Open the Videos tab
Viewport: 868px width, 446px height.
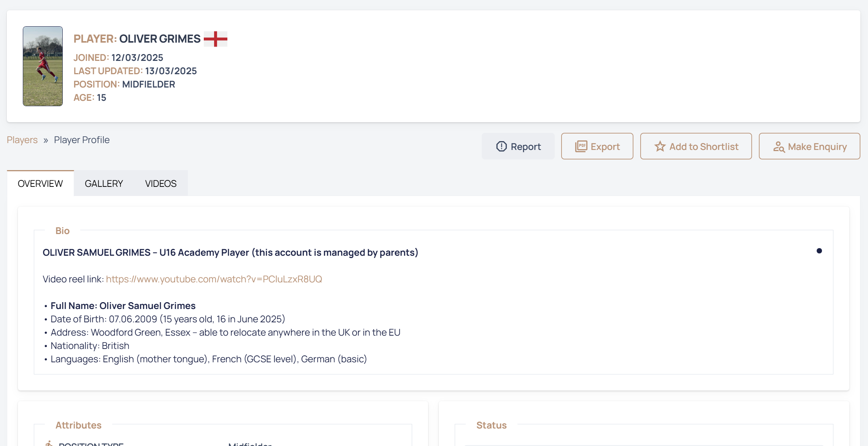coord(161,183)
